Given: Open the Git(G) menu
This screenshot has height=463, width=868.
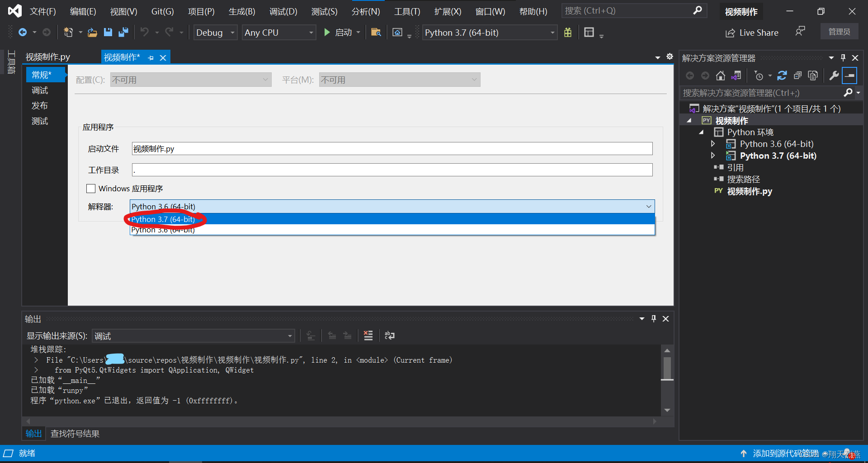Looking at the screenshot, I should (x=162, y=11).
